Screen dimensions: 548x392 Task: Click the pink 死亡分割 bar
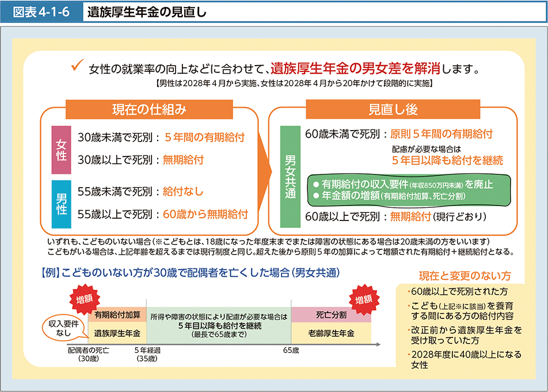(x=331, y=315)
